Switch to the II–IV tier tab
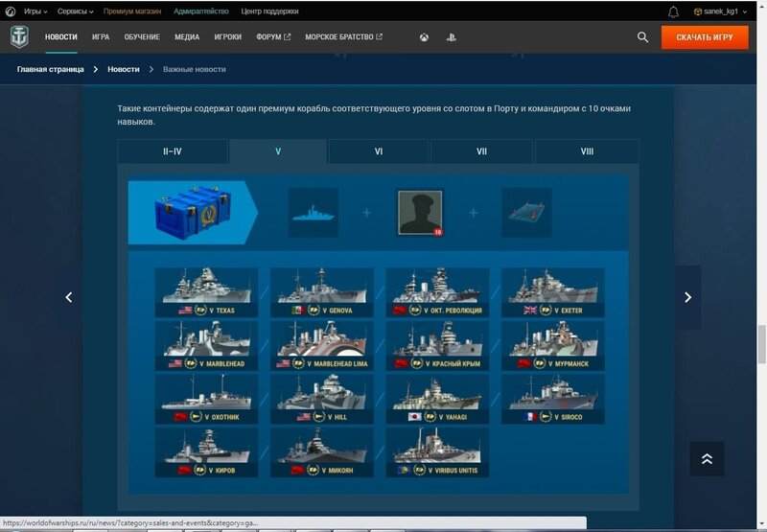 pyautogui.click(x=173, y=151)
